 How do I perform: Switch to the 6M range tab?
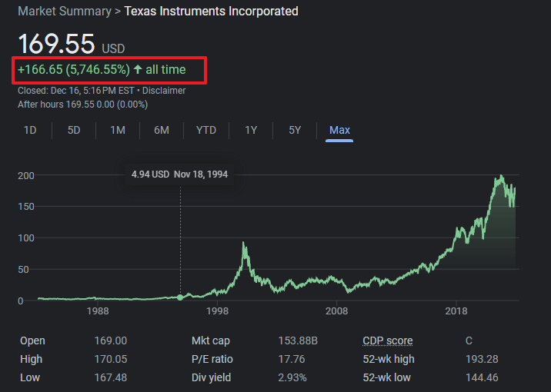[162, 130]
